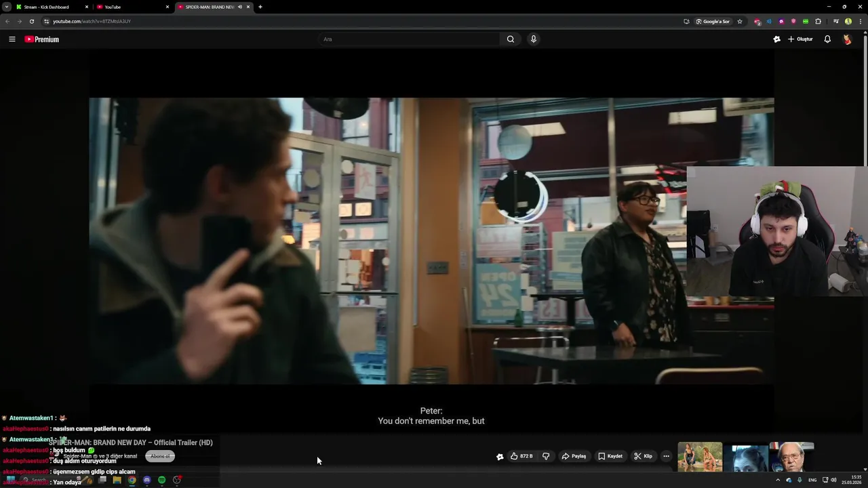The width and height of the screenshot is (868, 488).
Task: Open the YouTube account avatar menu
Action: [x=847, y=39]
